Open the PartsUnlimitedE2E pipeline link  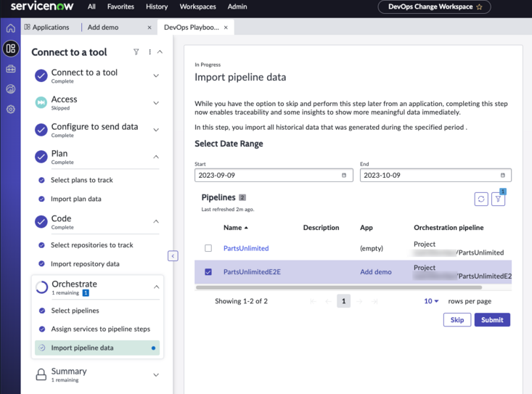tap(252, 272)
